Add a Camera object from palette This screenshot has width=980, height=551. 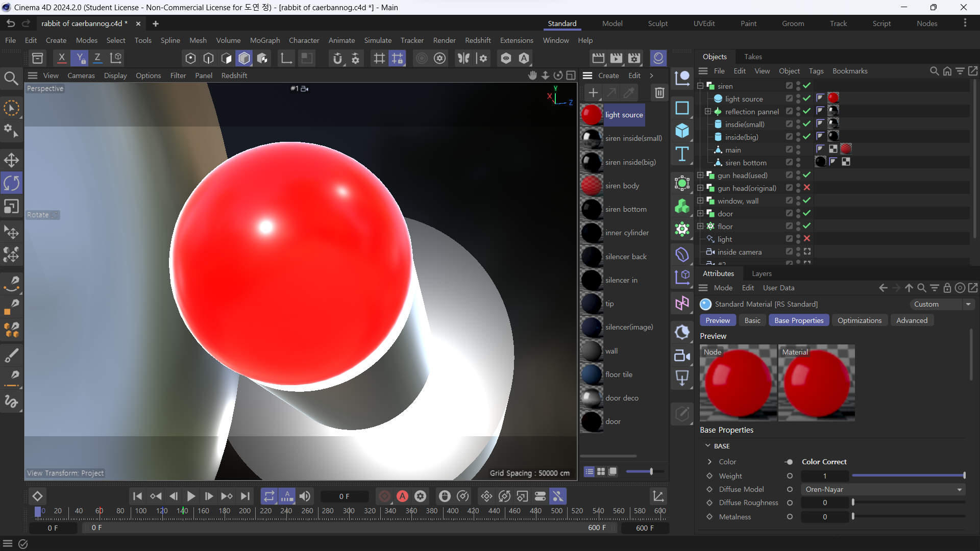682,355
